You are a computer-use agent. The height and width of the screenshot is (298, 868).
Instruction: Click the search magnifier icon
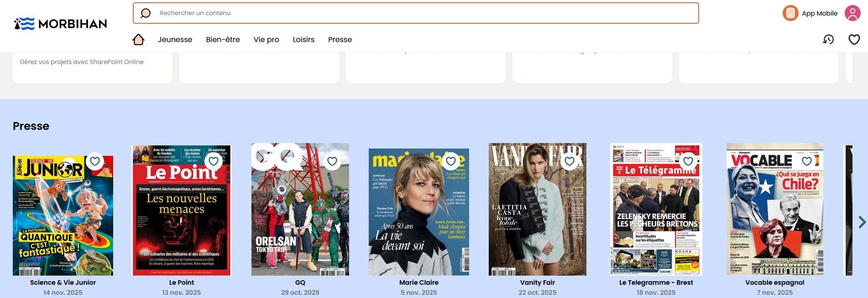[x=146, y=13]
